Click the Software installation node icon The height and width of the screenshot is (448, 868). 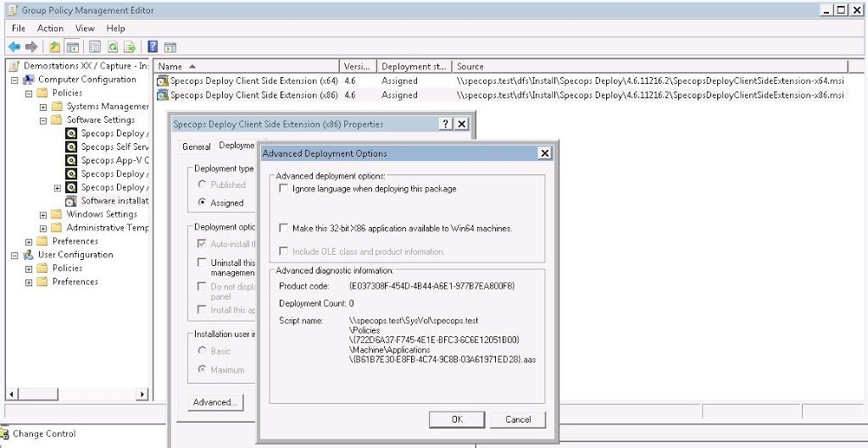[71, 201]
